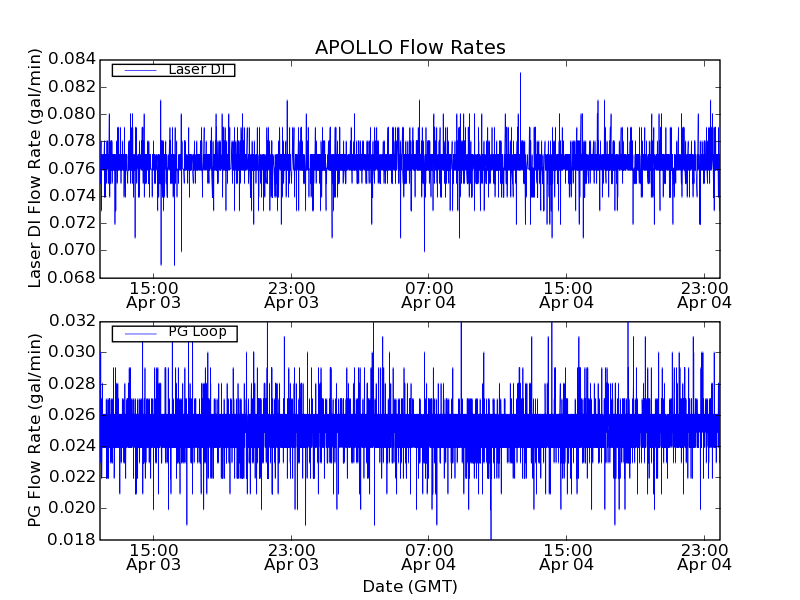Select the 0.078 y-axis tick value
800x600 pixels.
pyautogui.click(x=72, y=141)
